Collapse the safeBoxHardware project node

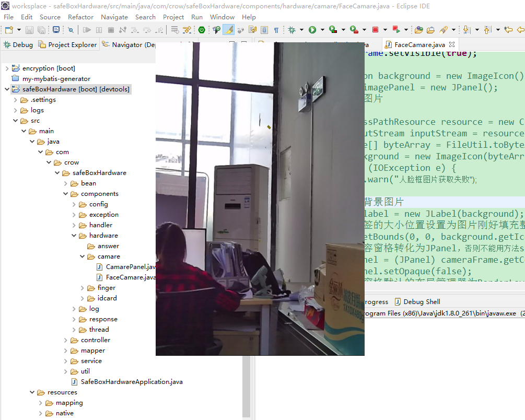[x=7, y=89]
